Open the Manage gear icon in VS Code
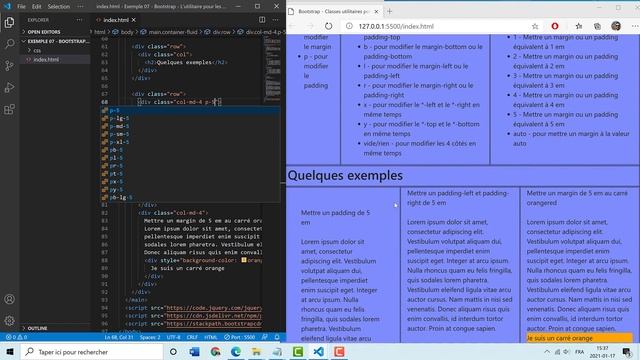The image size is (640, 360). [9, 321]
